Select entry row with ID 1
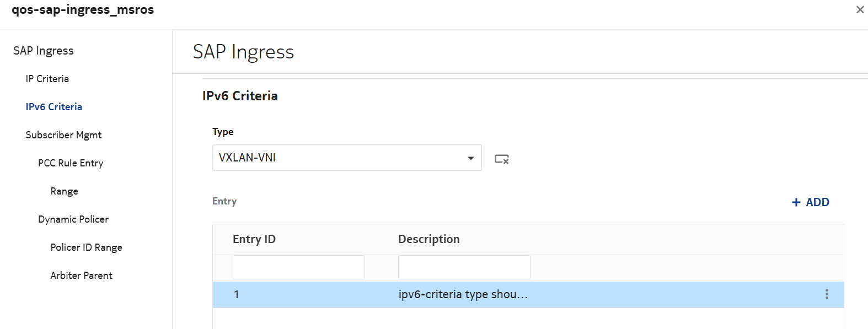The height and width of the screenshot is (329, 868). 331,294
